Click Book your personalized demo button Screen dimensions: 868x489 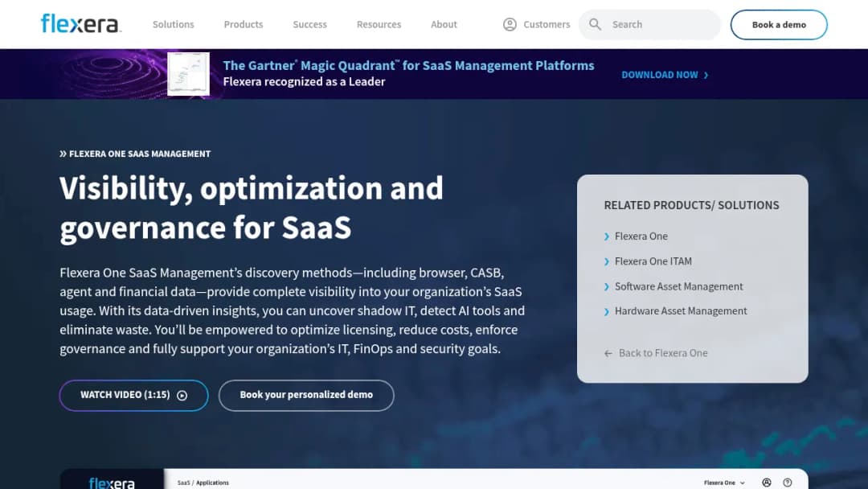306,396
